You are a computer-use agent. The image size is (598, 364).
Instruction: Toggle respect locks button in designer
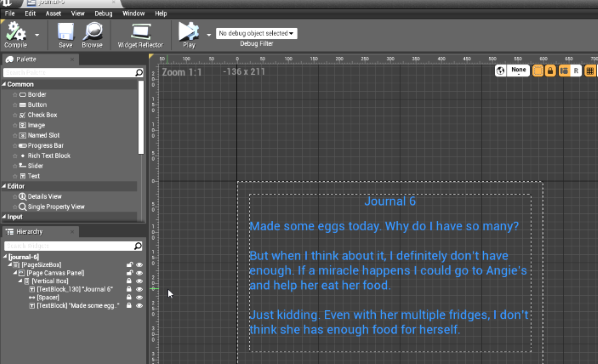550,71
